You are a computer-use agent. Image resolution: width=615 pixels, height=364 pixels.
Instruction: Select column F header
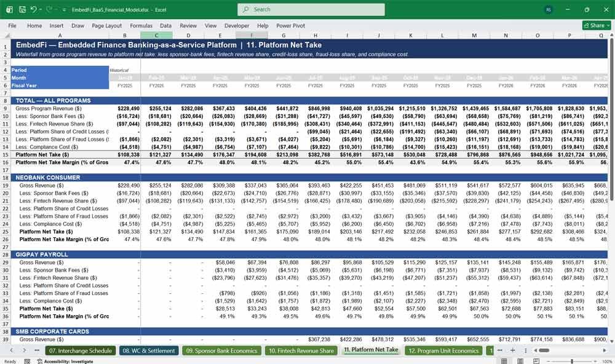click(x=252, y=35)
